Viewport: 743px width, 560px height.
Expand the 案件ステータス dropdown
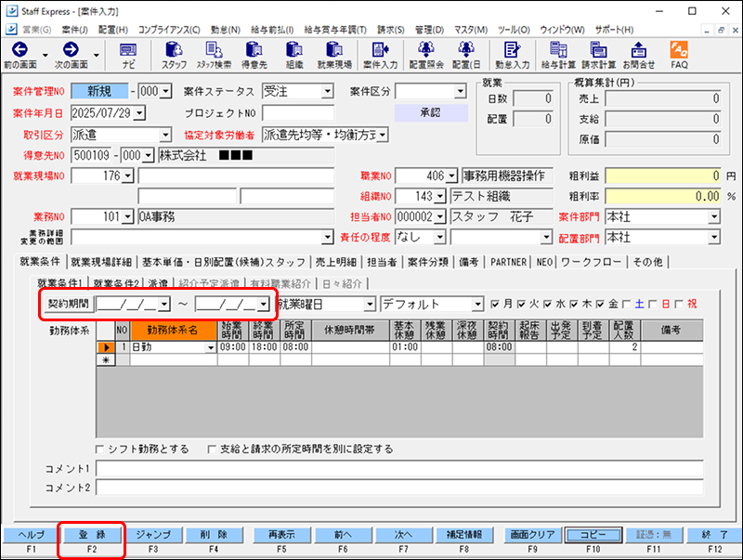coord(328,91)
